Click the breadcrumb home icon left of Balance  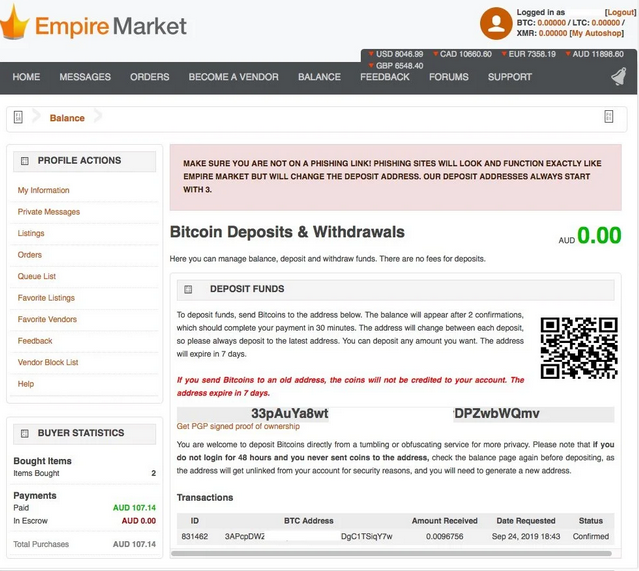[18, 117]
